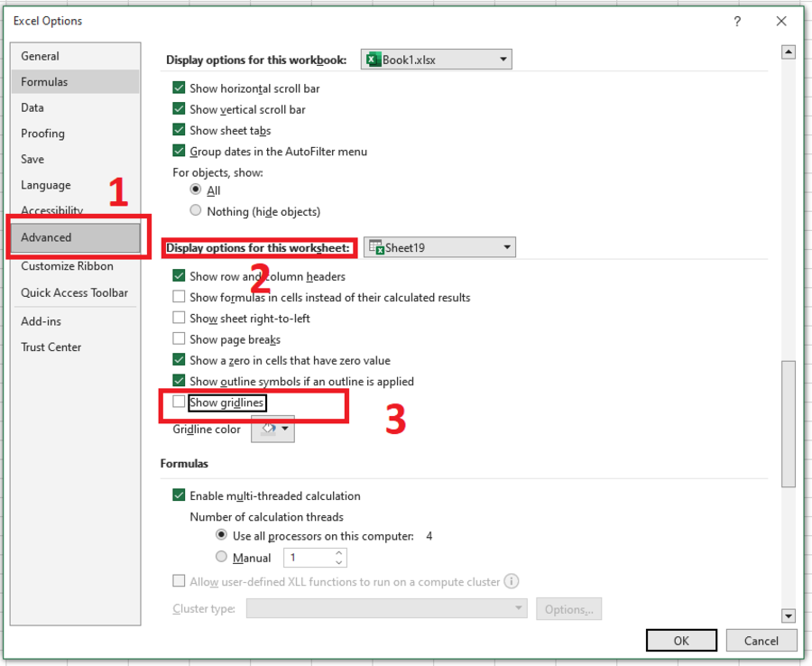
Task: Select Use all processors on this computer
Action: coord(221,534)
